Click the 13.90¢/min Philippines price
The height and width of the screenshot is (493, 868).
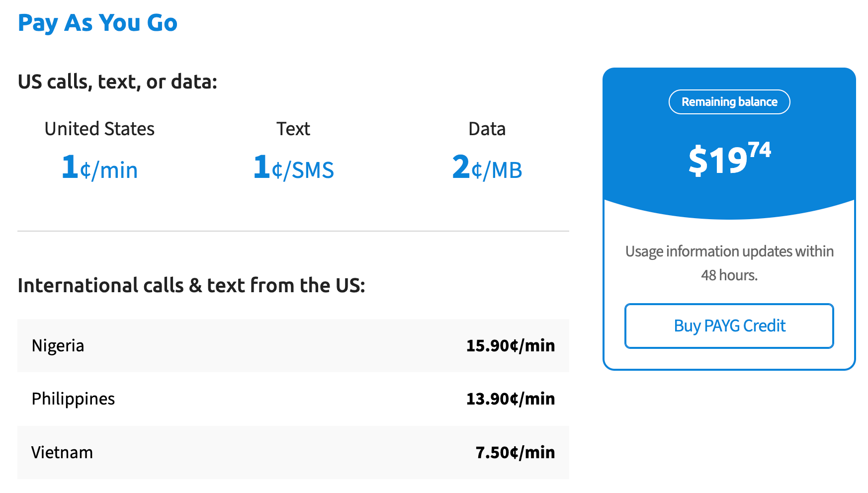511,399
